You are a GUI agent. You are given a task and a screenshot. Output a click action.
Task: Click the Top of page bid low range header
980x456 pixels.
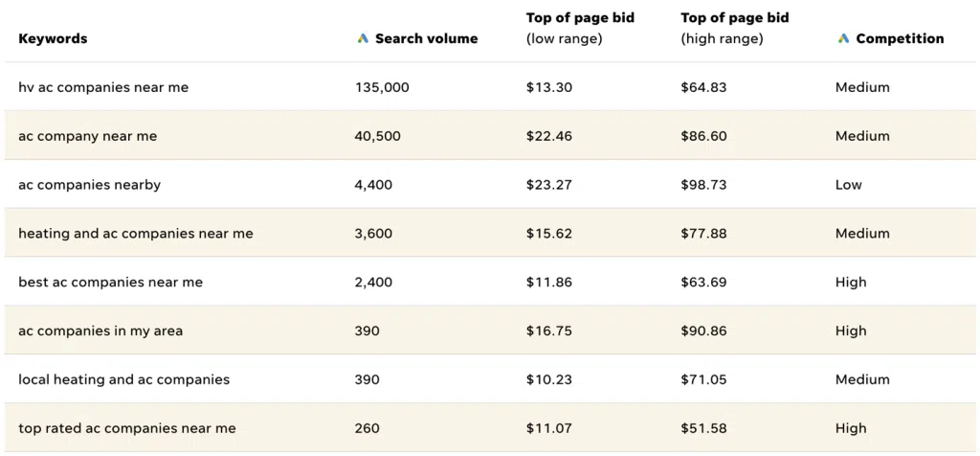point(580,28)
